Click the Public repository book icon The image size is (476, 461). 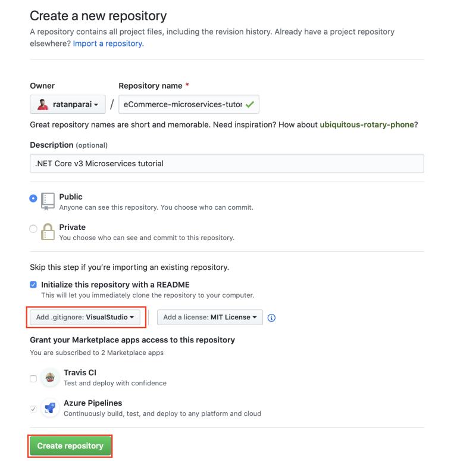pos(48,201)
